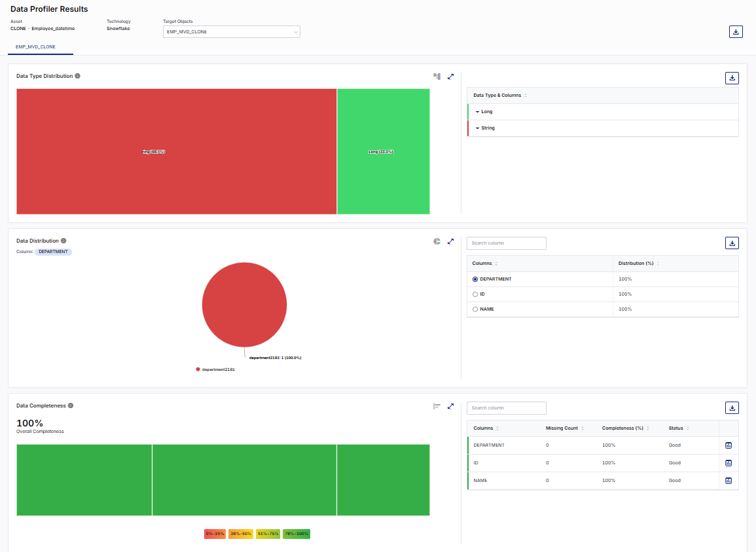Sort Data Distribution table by Columns
The image size is (756, 552).
(496, 264)
